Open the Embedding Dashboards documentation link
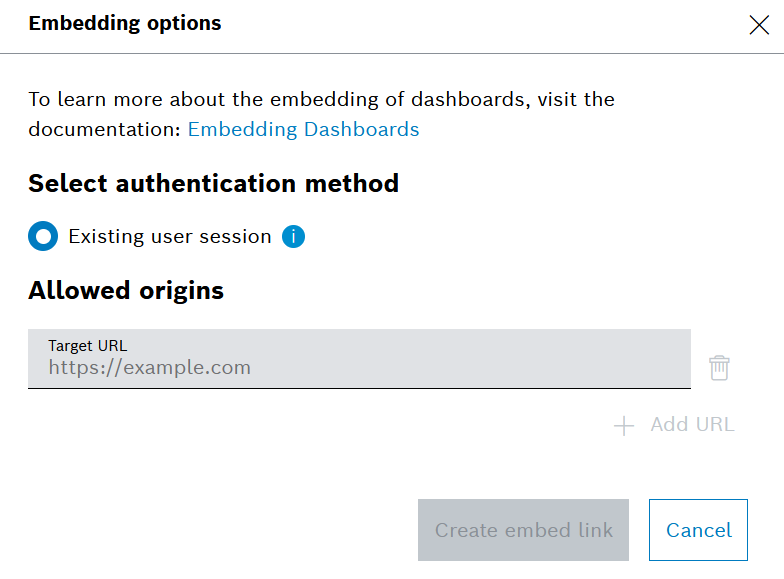Viewport: 784px width, 579px height. click(x=303, y=129)
